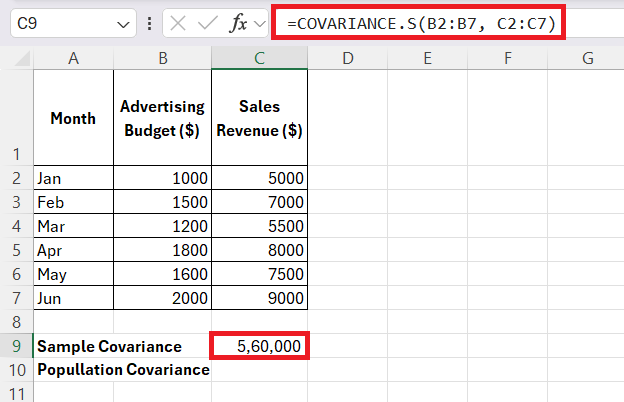Select the Jun cell
Viewport: 624px width, 402px height.
tap(74, 298)
